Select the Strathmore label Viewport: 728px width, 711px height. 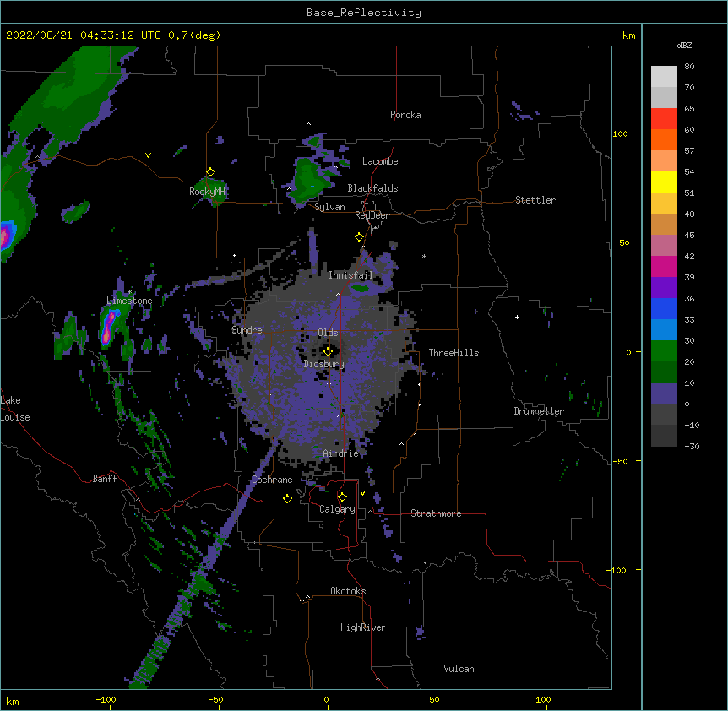tap(436, 513)
